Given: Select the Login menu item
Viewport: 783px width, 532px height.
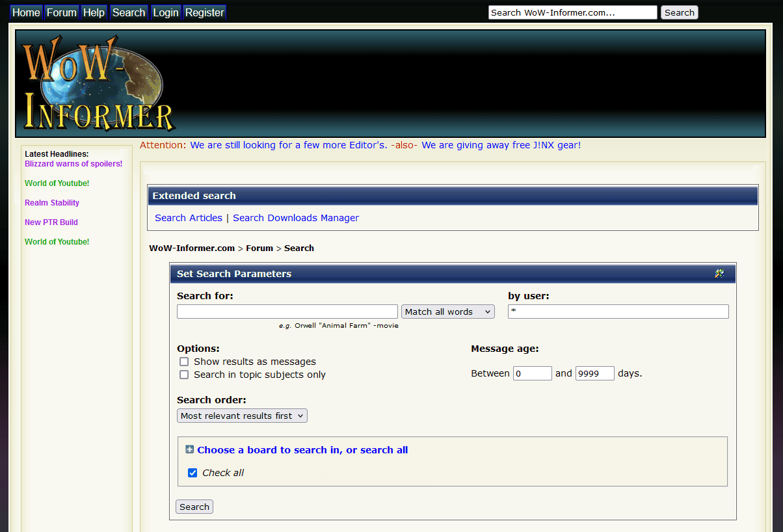Looking at the screenshot, I should (x=165, y=12).
